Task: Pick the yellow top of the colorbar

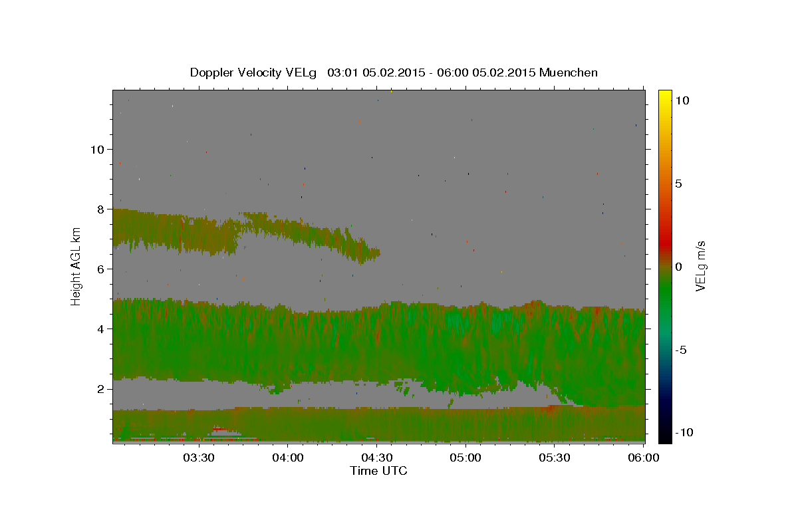Action: [665, 96]
